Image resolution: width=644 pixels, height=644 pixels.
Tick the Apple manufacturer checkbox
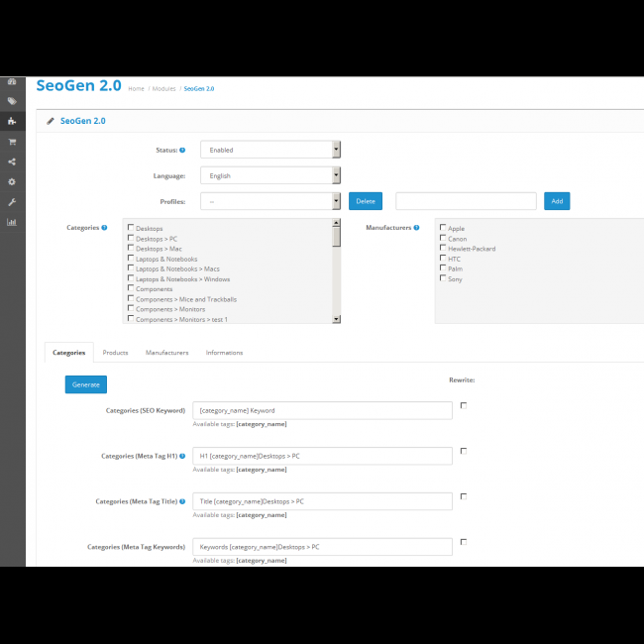[443, 228]
